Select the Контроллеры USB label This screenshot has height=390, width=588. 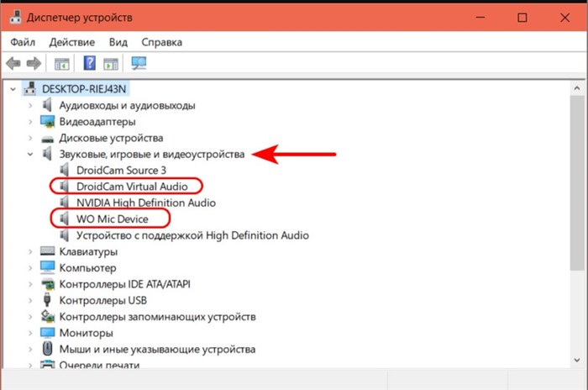click(x=103, y=300)
